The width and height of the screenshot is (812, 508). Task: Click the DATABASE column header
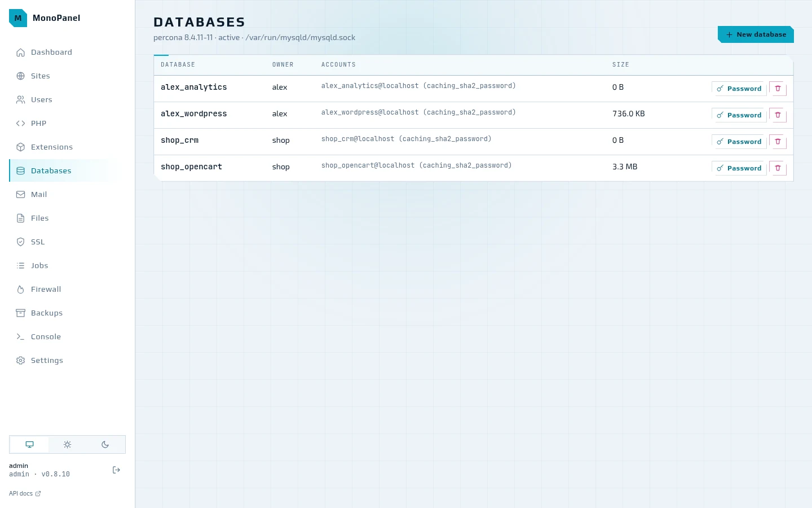(x=178, y=65)
